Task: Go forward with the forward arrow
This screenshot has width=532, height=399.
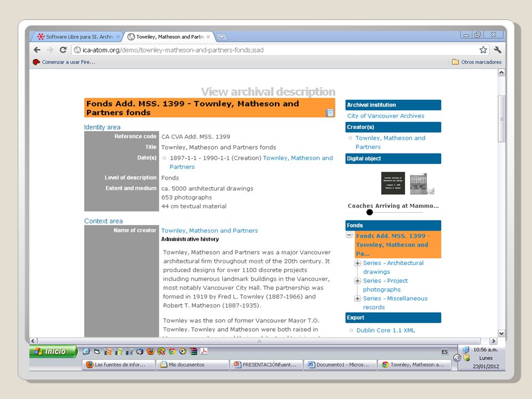Action: (50, 50)
